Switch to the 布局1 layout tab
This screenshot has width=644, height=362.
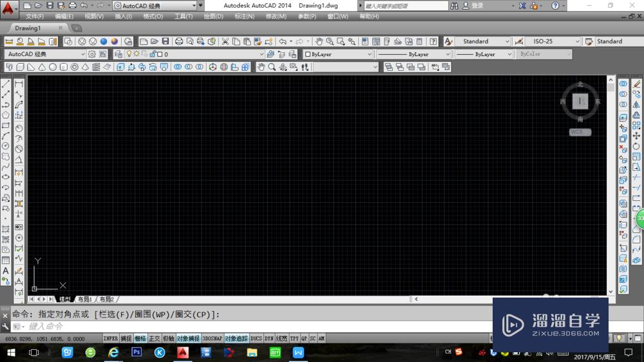coord(85,299)
